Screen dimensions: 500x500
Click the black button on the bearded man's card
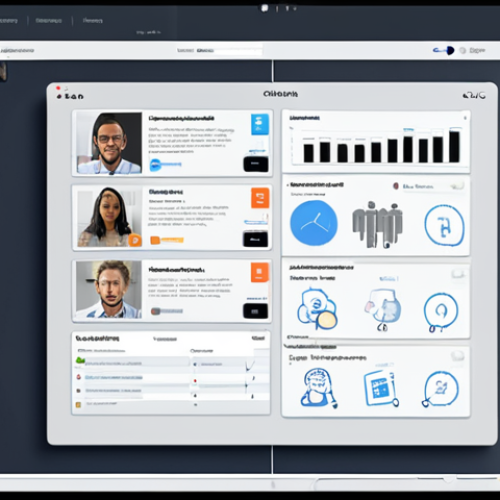[255, 311]
